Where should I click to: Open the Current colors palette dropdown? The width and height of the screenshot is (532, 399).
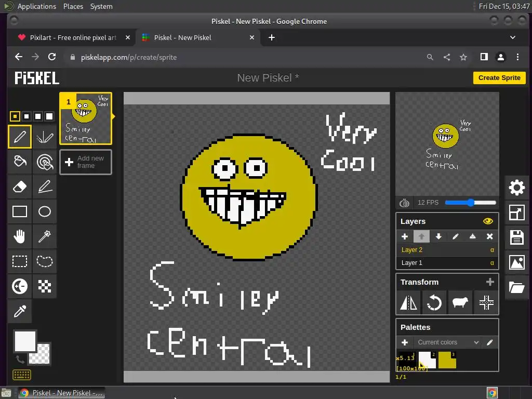click(x=447, y=342)
